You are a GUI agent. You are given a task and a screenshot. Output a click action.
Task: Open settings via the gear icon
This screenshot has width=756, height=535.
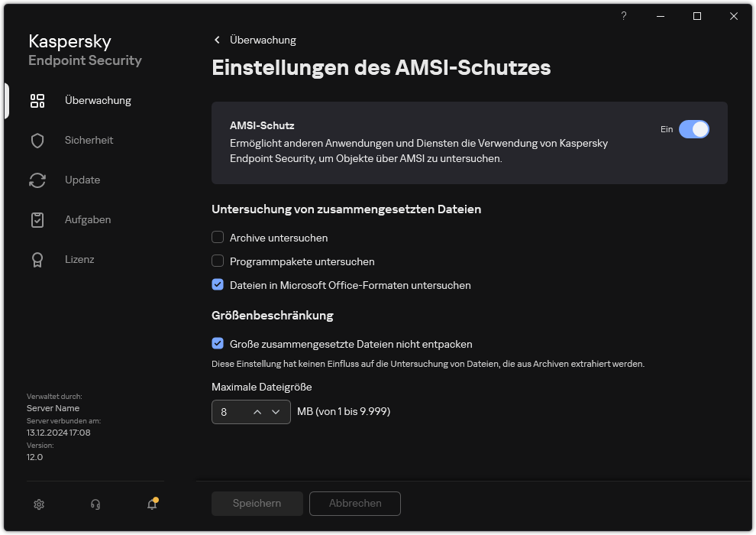(38, 504)
